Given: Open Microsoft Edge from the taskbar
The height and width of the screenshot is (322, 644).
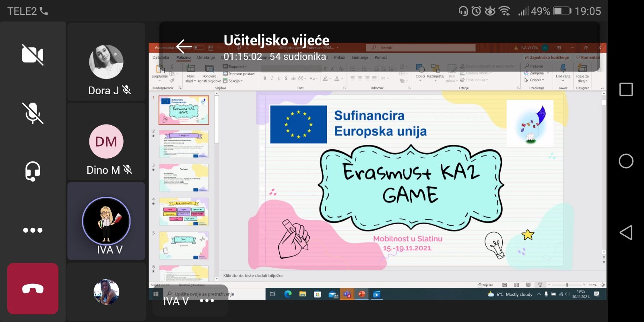Looking at the screenshot, I should click(288, 294).
